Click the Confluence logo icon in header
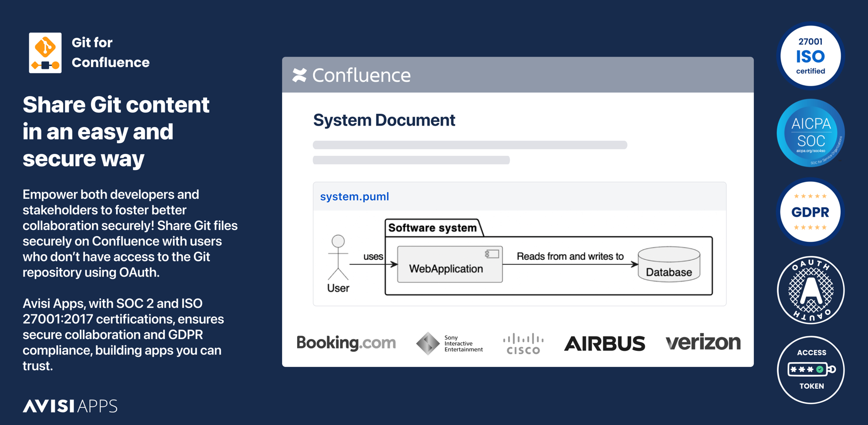Screen dimensions: 868x425 tap(300, 75)
